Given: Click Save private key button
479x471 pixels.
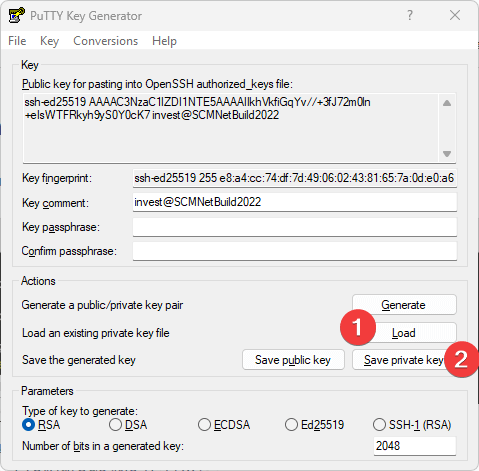Looking at the screenshot, I should (404, 360).
